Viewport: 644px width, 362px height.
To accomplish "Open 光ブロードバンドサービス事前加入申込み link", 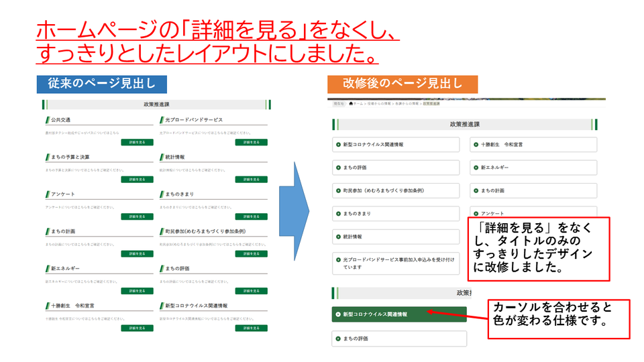I will tap(398, 263).
